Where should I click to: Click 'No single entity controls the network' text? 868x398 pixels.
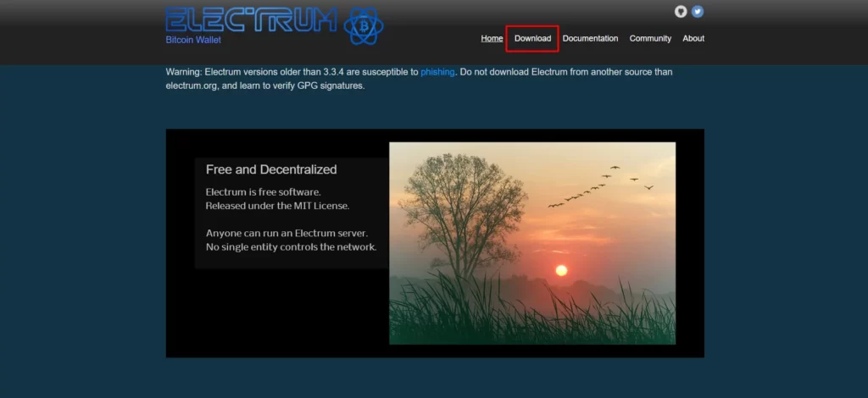291,247
